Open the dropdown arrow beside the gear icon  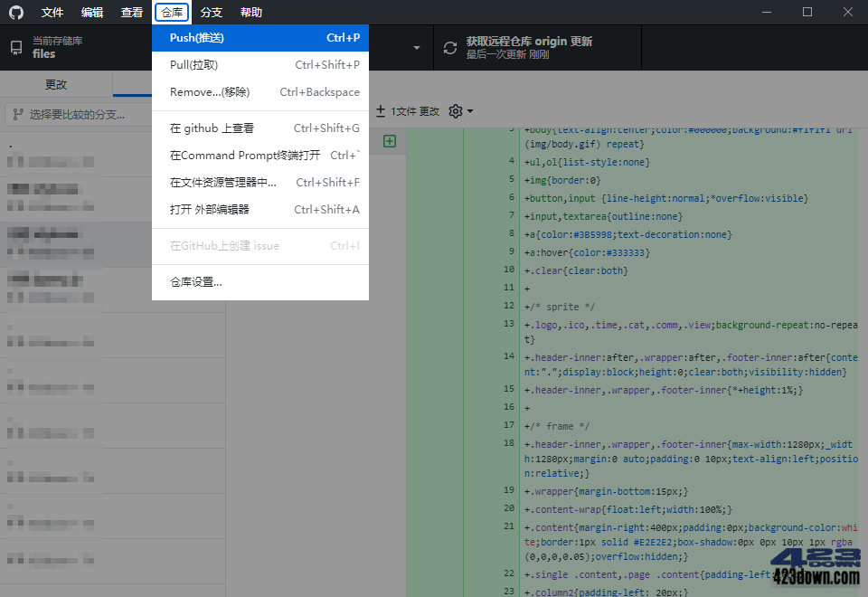pyautogui.click(x=468, y=111)
